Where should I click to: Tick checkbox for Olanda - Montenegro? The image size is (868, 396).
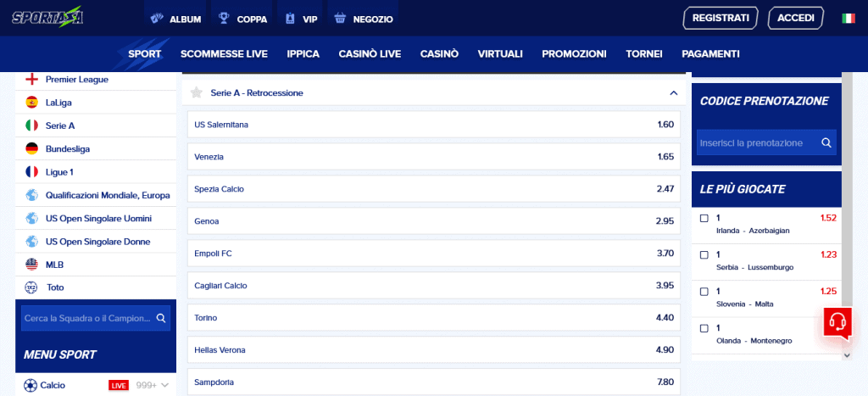[704, 328]
